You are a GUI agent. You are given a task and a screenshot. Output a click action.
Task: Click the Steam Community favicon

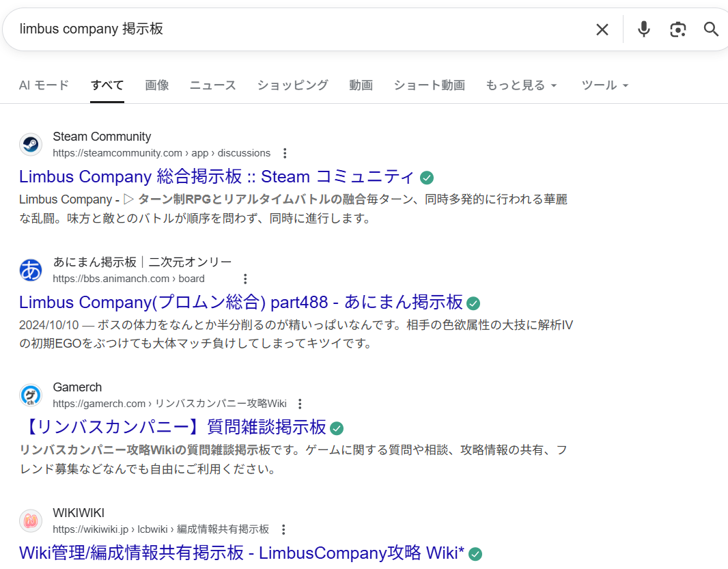click(x=31, y=145)
